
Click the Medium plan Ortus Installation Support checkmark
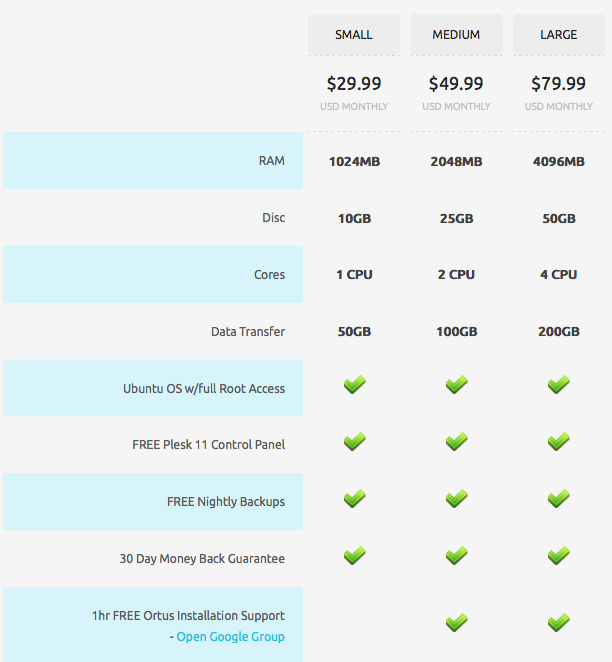[456, 622]
